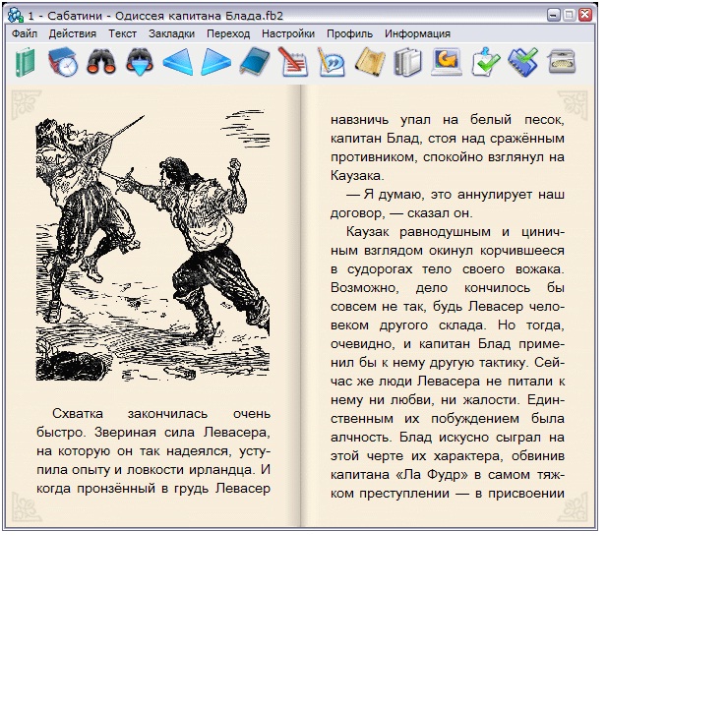Click line "навзничь упал на белый песок,"
The image size is (728, 708).
coord(448,120)
